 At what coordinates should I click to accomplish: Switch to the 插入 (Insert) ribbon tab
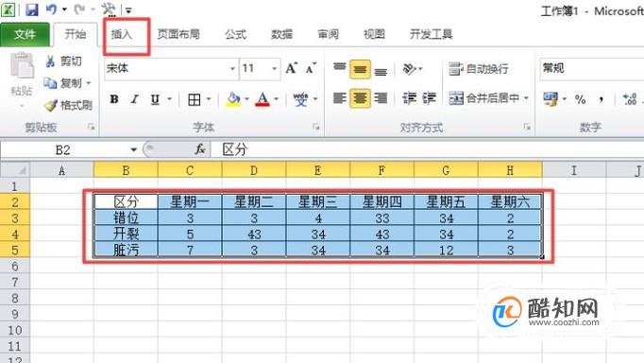[x=122, y=34]
